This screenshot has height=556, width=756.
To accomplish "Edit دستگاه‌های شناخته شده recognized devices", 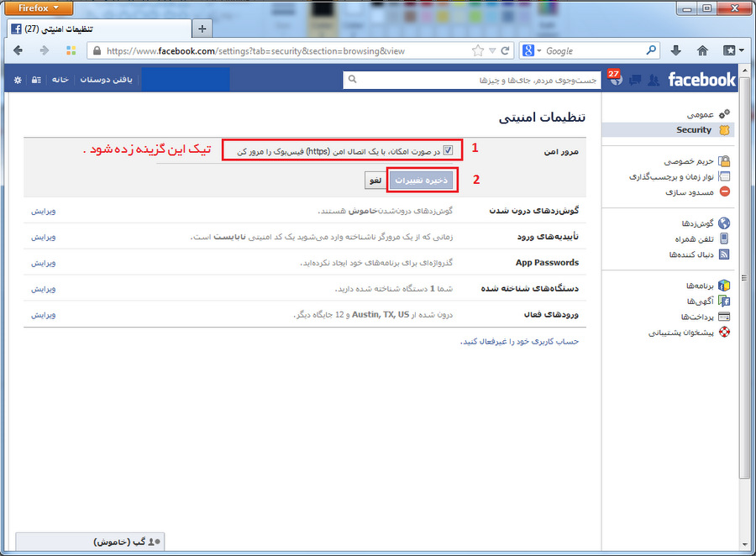I will click(x=44, y=289).
